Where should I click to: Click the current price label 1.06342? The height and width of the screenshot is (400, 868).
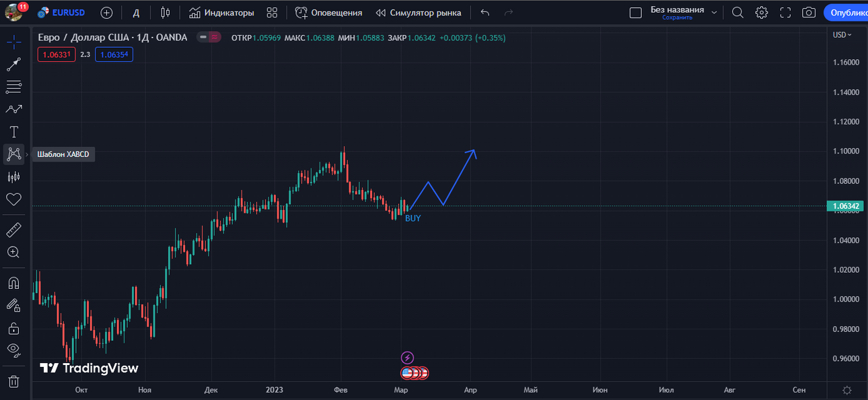pyautogui.click(x=844, y=206)
